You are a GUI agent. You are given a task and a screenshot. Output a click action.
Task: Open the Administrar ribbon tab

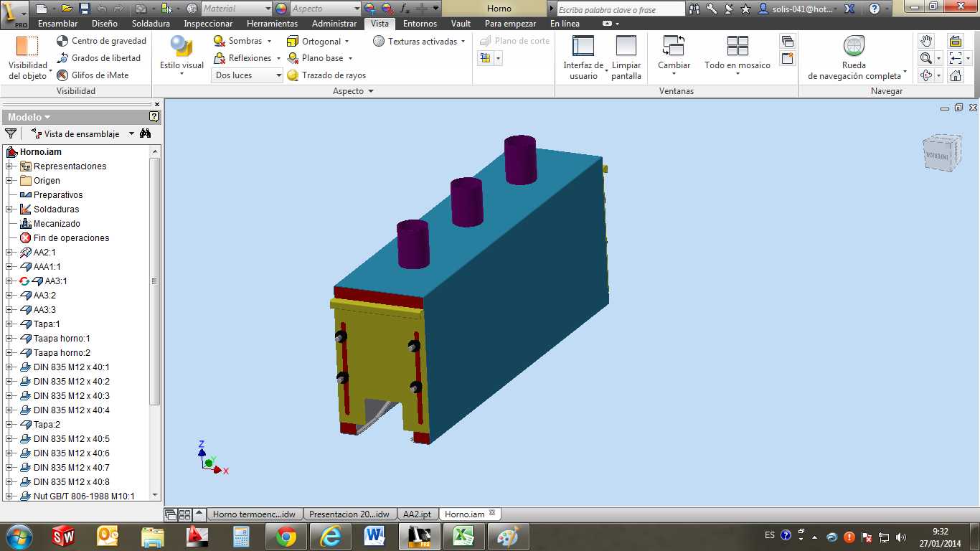click(x=334, y=24)
